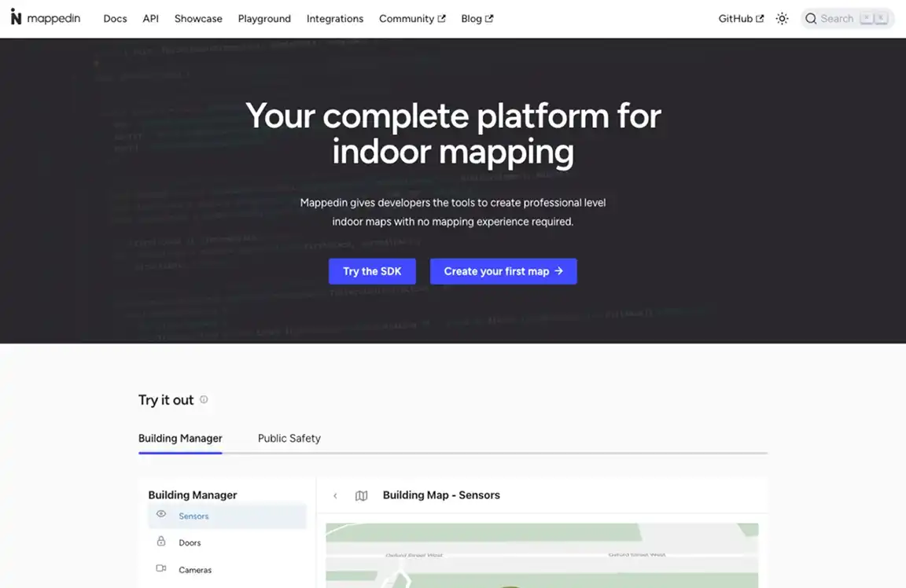This screenshot has width=906, height=588.
Task: Open the GitHub link in navigation
Action: click(x=739, y=18)
